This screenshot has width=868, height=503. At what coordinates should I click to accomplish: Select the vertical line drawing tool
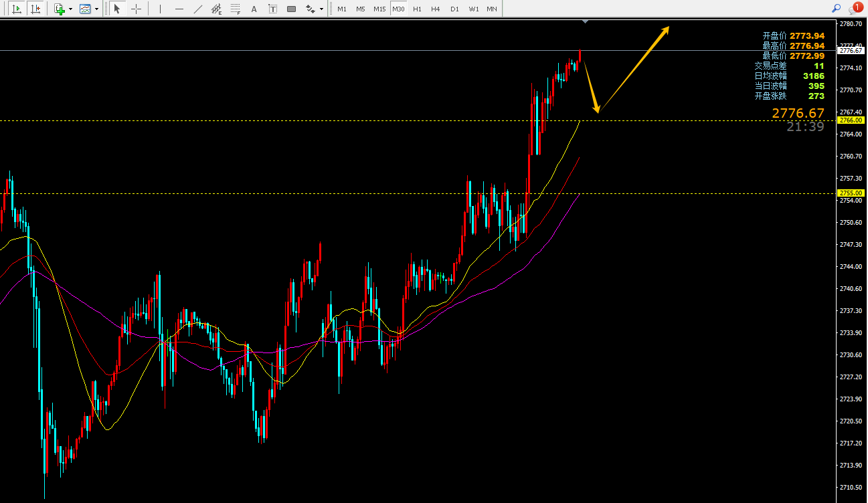[x=160, y=9]
